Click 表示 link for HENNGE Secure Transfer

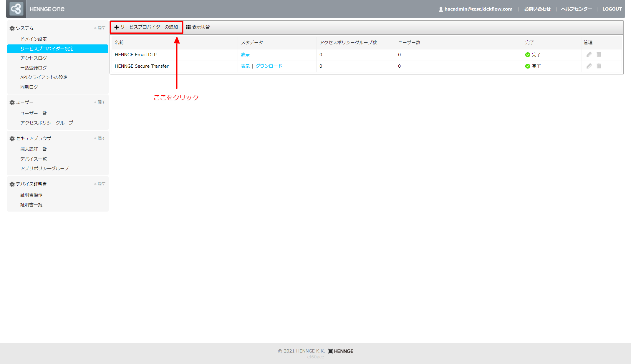coord(245,66)
